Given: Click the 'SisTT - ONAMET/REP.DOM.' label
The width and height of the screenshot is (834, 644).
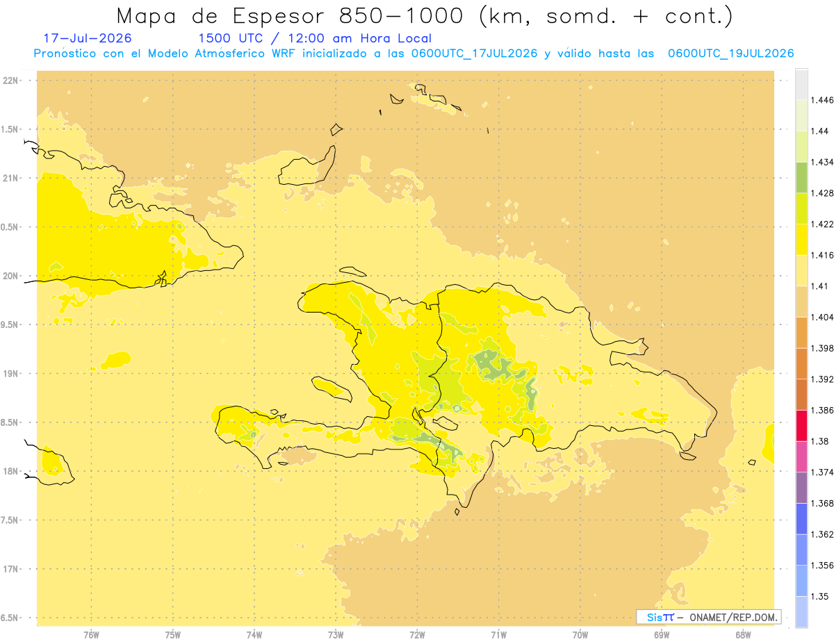Looking at the screenshot, I should pyautogui.click(x=708, y=617).
